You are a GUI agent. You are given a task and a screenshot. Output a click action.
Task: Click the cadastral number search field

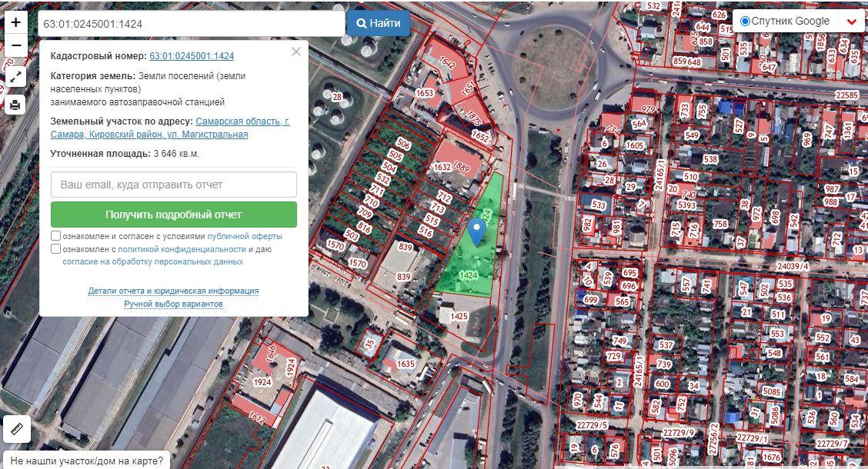point(191,24)
